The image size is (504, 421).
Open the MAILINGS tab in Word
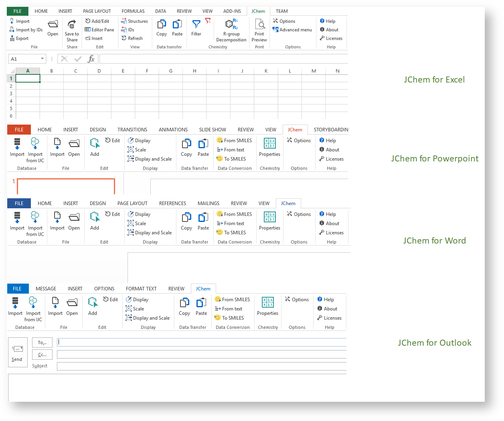point(208,203)
